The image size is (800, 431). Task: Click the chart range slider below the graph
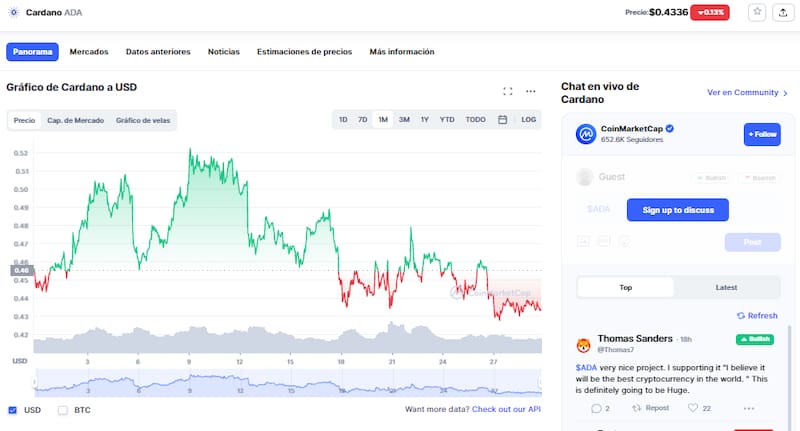pos(287,383)
